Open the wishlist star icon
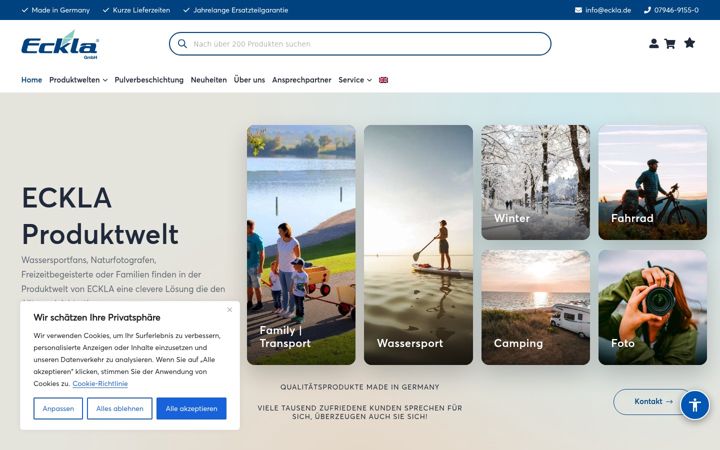 689,43
